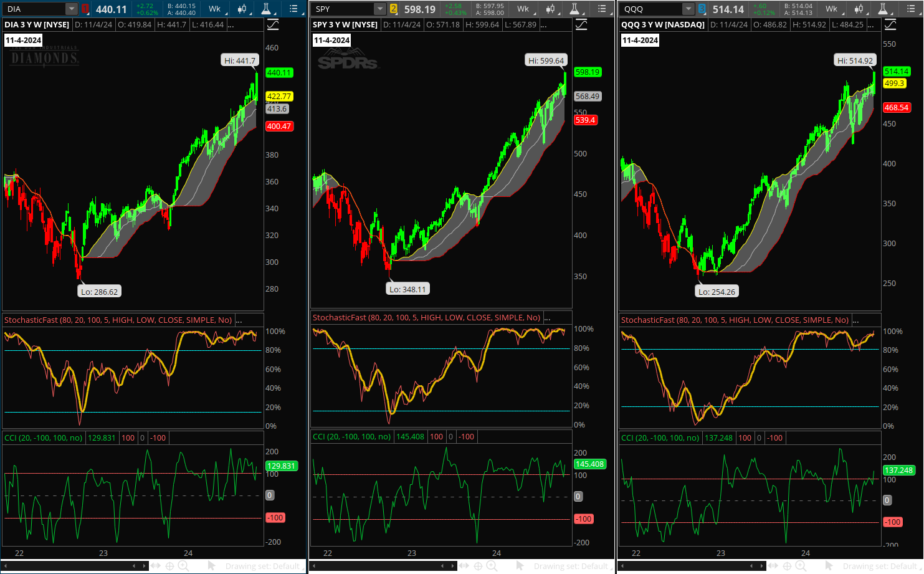Open studies flask icon in SPY chart
924x574 pixels.
click(x=574, y=9)
